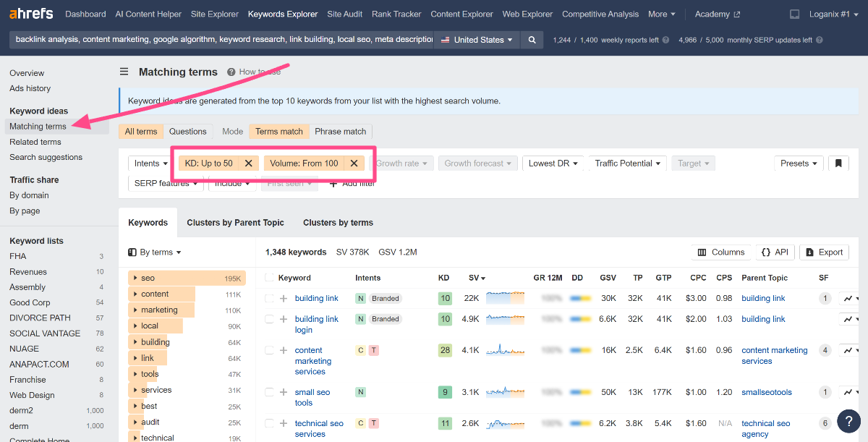Select the Keywords tab
The width and height of the screenshot is (868, 442).
tap(148, 223)
